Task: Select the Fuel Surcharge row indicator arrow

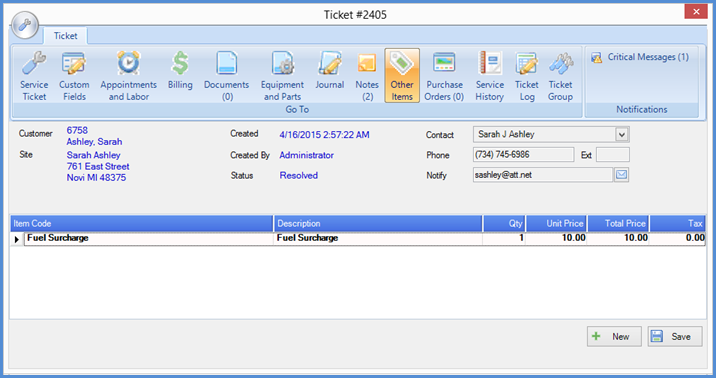Action: click(x=17, y=239)
